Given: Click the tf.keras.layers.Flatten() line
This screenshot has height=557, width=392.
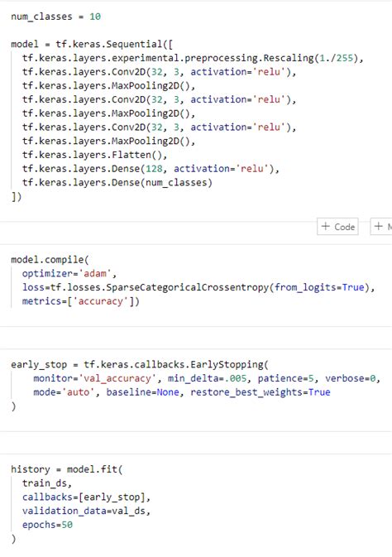Looking at the screenshot, I should click(x=94, y=155).
